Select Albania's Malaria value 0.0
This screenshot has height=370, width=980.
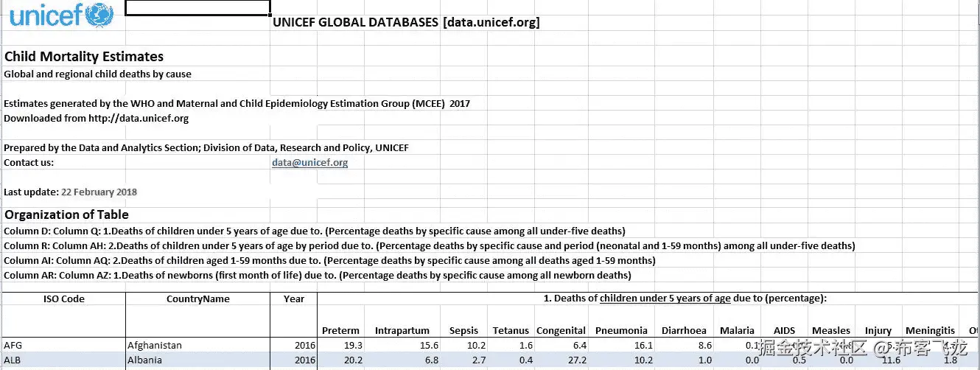[x=752, y=360]
